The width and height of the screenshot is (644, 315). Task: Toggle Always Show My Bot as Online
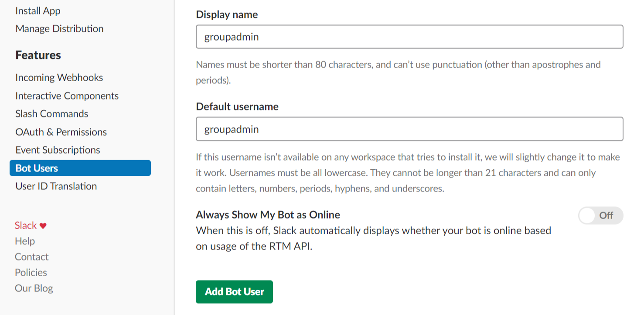coord(600,216)
